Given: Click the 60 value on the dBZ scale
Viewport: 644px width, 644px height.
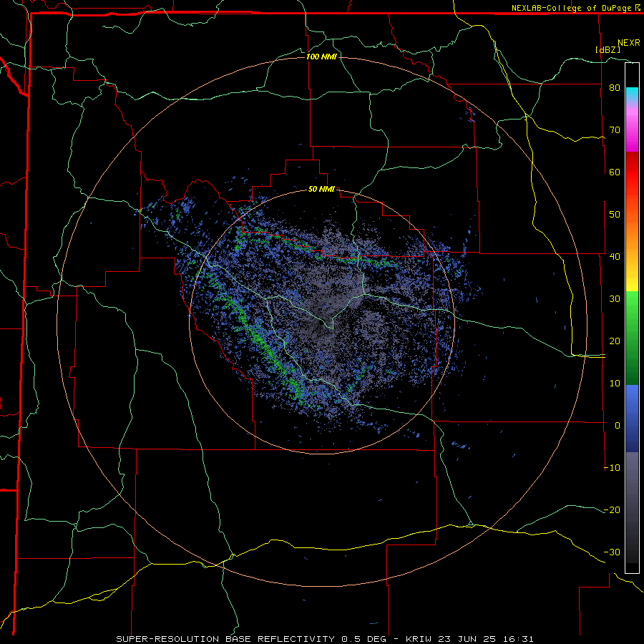Looking at the screenshot, I should pos(615,172).
